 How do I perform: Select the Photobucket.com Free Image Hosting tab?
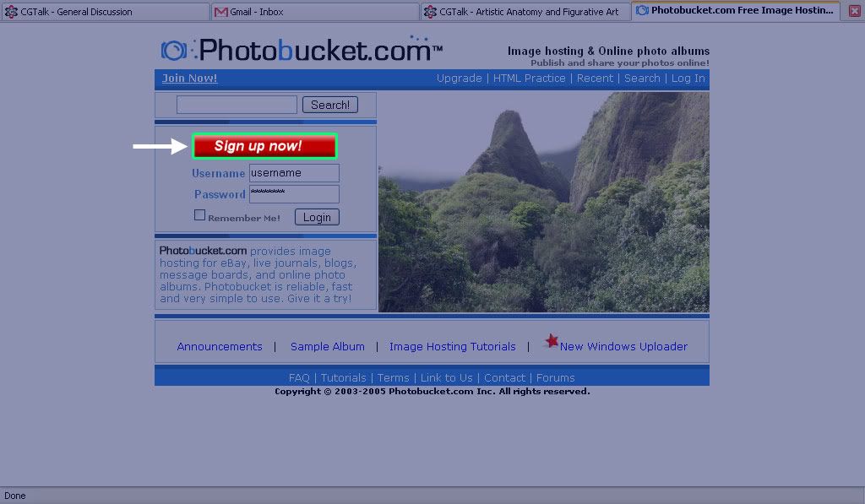(736, 10)
